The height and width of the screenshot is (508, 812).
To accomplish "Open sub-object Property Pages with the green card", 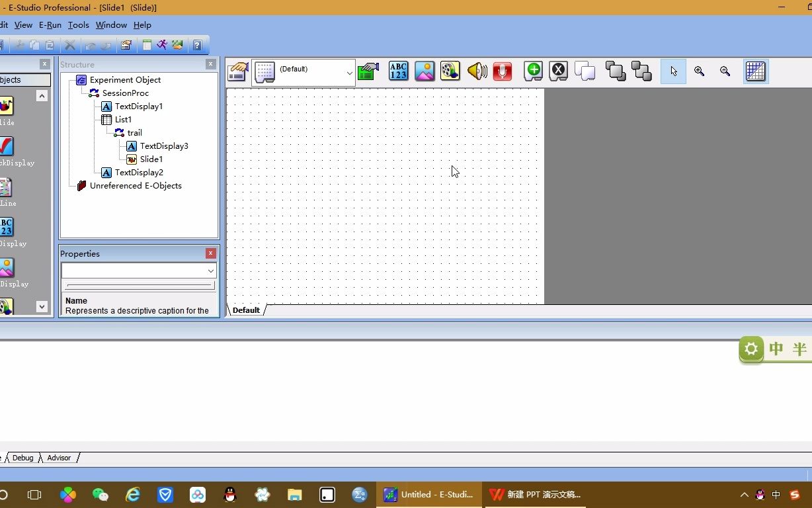I will tap(368, 71).
